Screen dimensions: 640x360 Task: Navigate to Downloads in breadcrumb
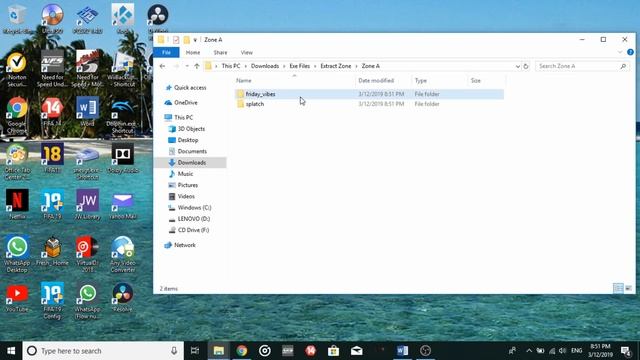[x=265, y=66]
